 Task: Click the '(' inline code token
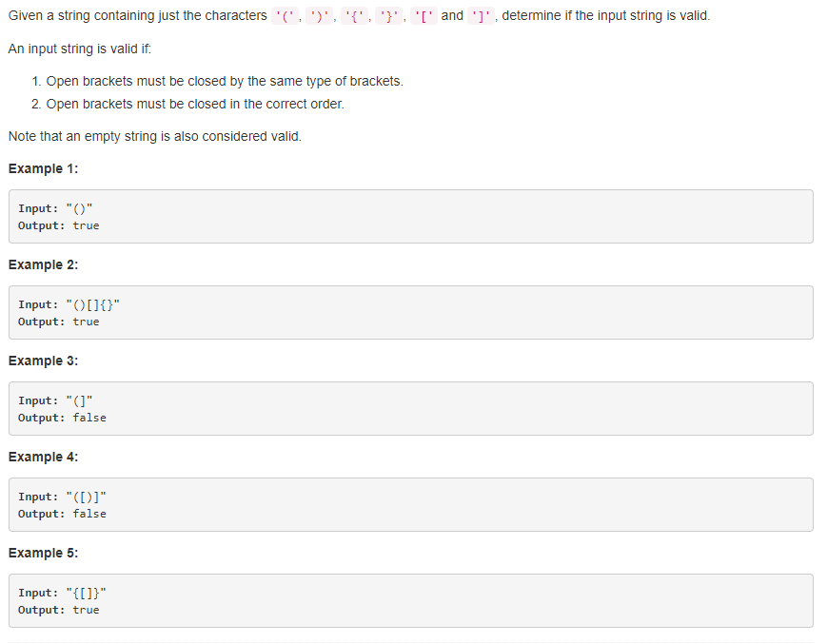(x=285, y=16)
